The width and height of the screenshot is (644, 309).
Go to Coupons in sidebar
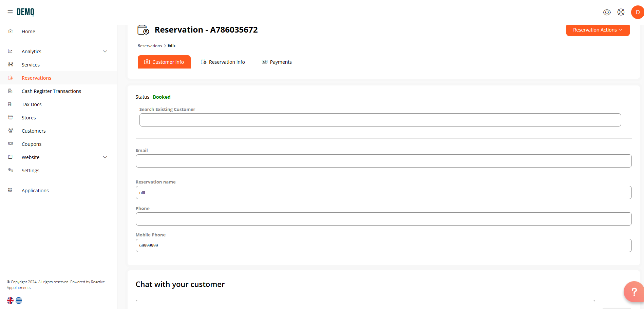pyautogui.click(x=32, y=144)
